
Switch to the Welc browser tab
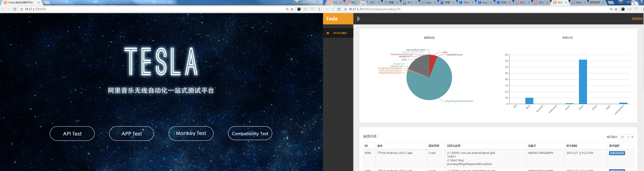(x=578, y=2)
